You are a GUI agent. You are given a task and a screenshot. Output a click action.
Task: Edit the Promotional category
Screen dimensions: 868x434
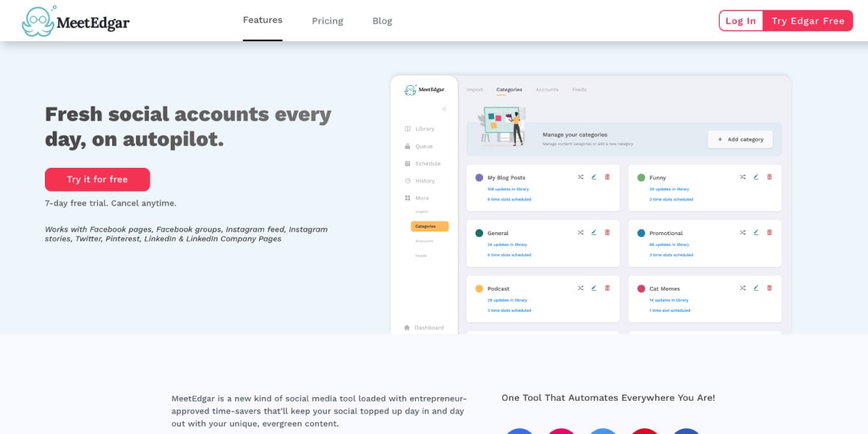pyautogui.click(x=756, y=232)
